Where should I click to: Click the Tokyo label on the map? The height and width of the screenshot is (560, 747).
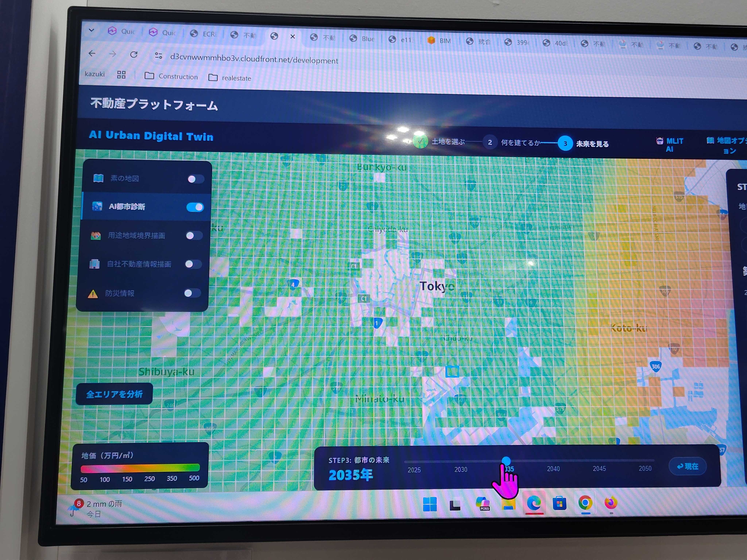pos(437,286)
